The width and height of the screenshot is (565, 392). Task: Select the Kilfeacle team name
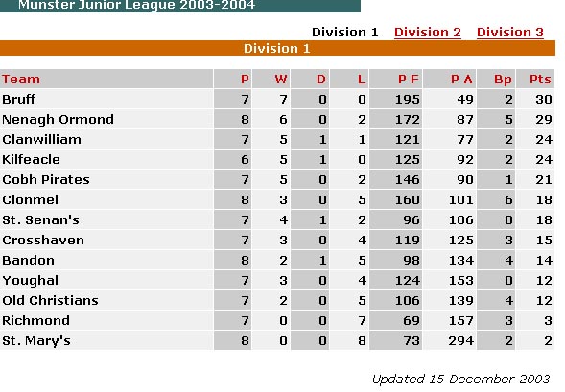[x=31, y=159]
